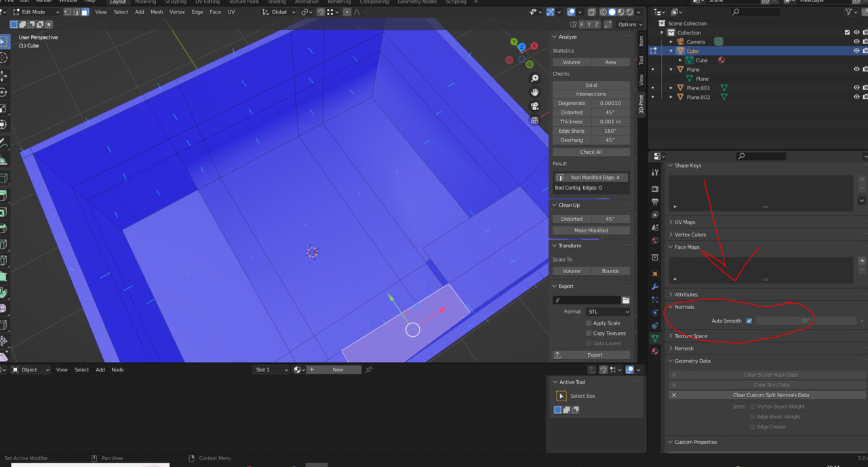This screenshot has height=467, width=868.
Task: Toggle camera view gizmo icon
Action: pyautogui.click(x=535, y=106)
